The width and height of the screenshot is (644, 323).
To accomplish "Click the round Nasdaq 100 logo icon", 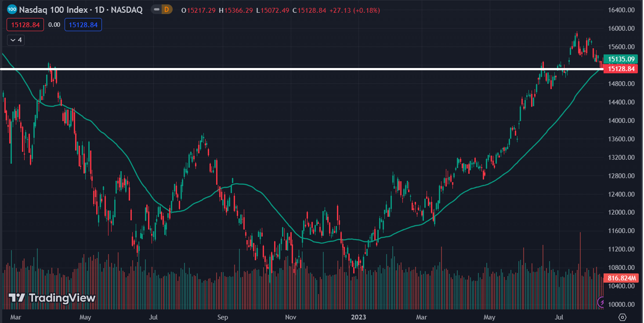I will [12, 10].
